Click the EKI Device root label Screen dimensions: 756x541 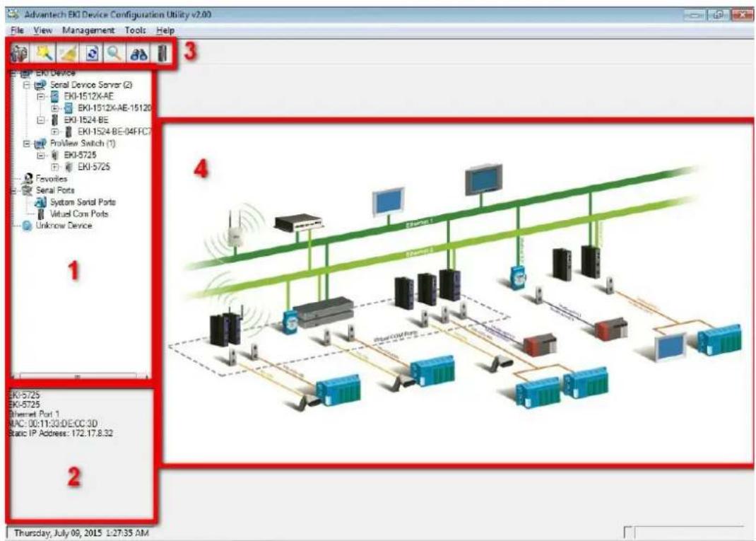(x=55, y=74)
